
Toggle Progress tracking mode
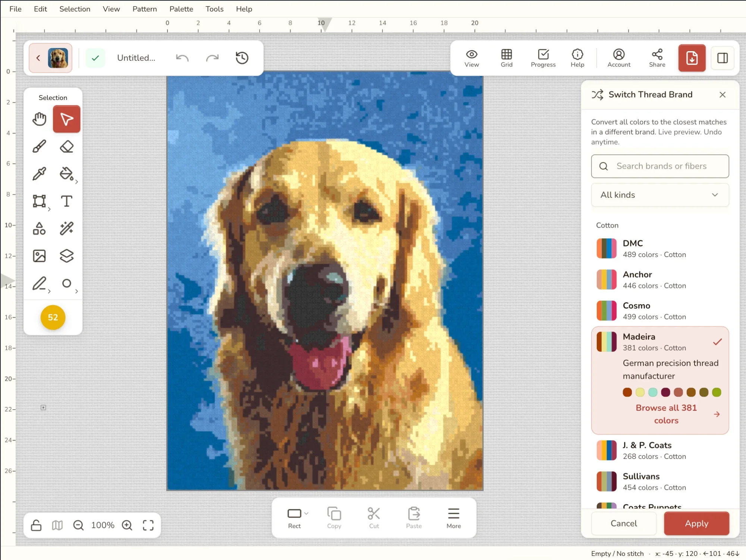pyautogui.click(x=543, y=58)
